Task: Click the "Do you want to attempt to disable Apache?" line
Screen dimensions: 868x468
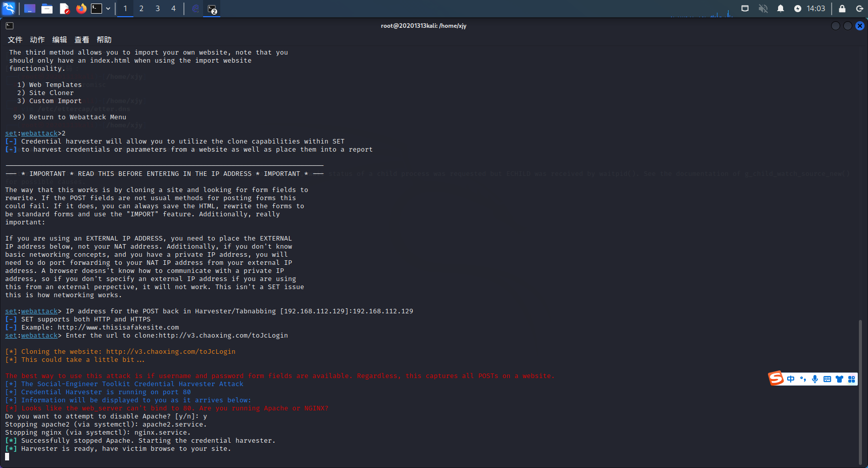Action: click(106, 416)
